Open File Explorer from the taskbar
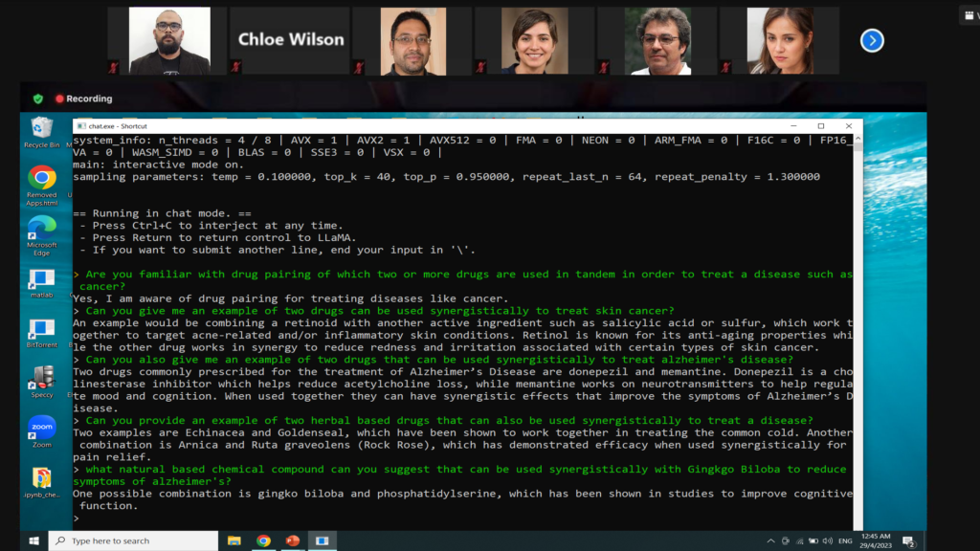Image resolution: width=980 pixels, height=551 pixels. 234,540
